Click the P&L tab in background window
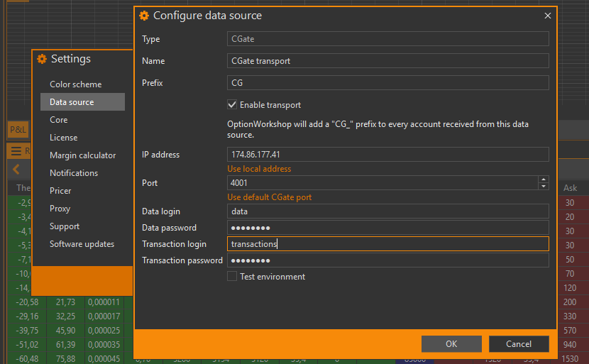 pyautogui.click(x=18, y=130)
